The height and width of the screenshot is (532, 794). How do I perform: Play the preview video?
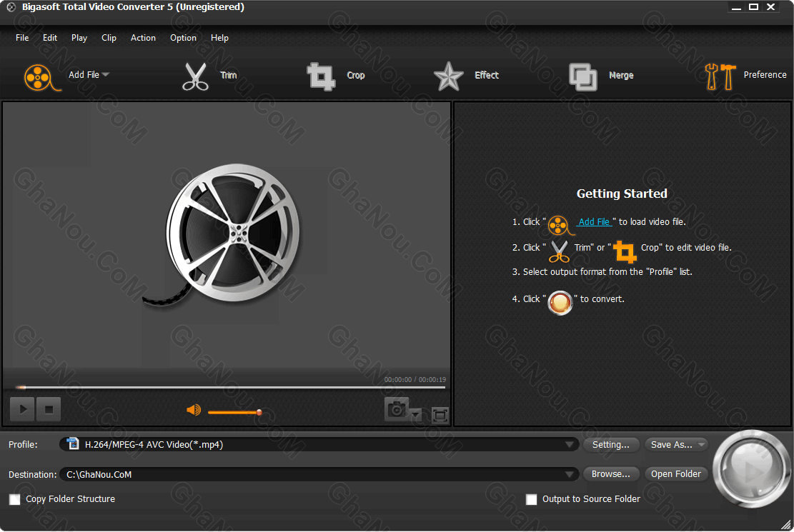point(22,409)
